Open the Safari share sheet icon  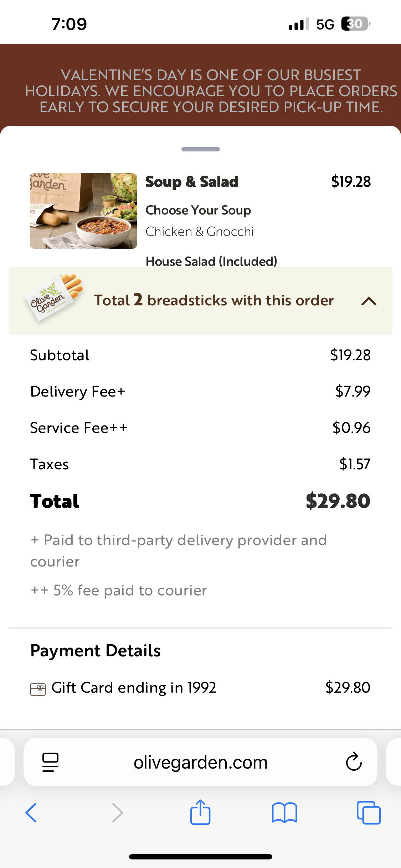pyautogui.click(x=200, y=812)
